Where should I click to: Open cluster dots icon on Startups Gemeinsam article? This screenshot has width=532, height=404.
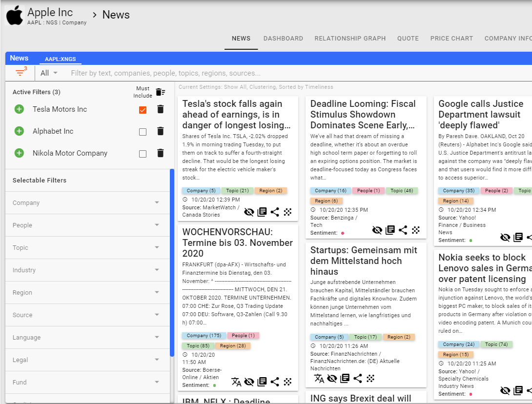point(370,378)
